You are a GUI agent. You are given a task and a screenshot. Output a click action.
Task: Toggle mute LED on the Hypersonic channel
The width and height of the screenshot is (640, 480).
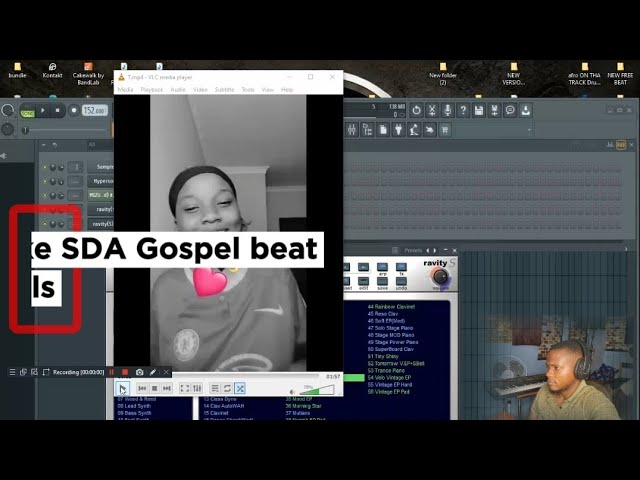(x=45, y=181)
